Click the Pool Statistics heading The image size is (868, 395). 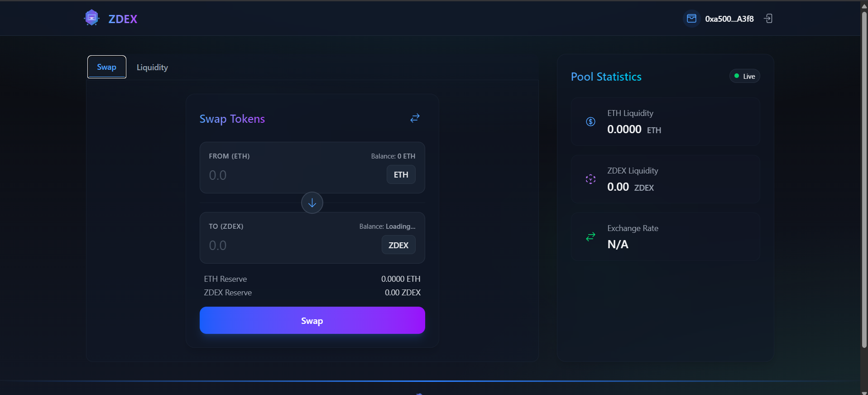coord(606,77)
